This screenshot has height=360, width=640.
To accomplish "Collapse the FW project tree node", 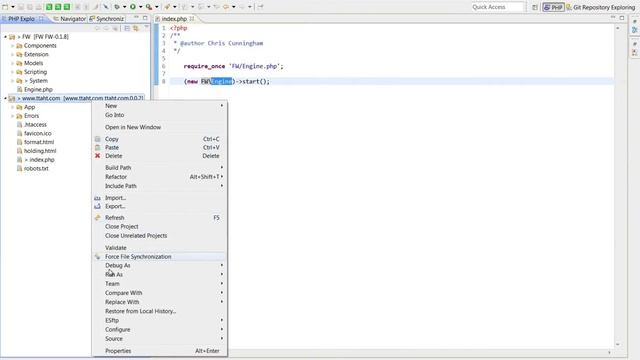I will 5,37.
